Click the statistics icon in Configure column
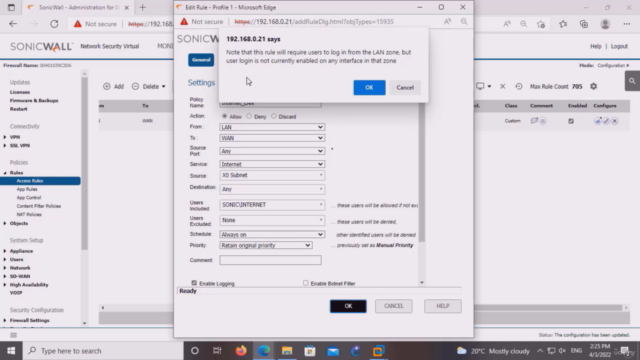 point(598,121)
